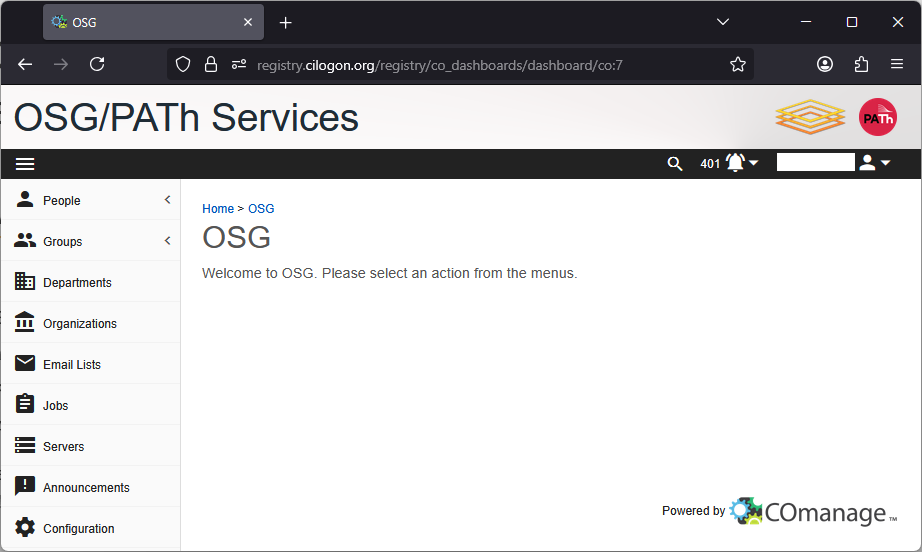Close the OSG tab
This screenshot has height=552, width=922.
[x=248, y=22]
